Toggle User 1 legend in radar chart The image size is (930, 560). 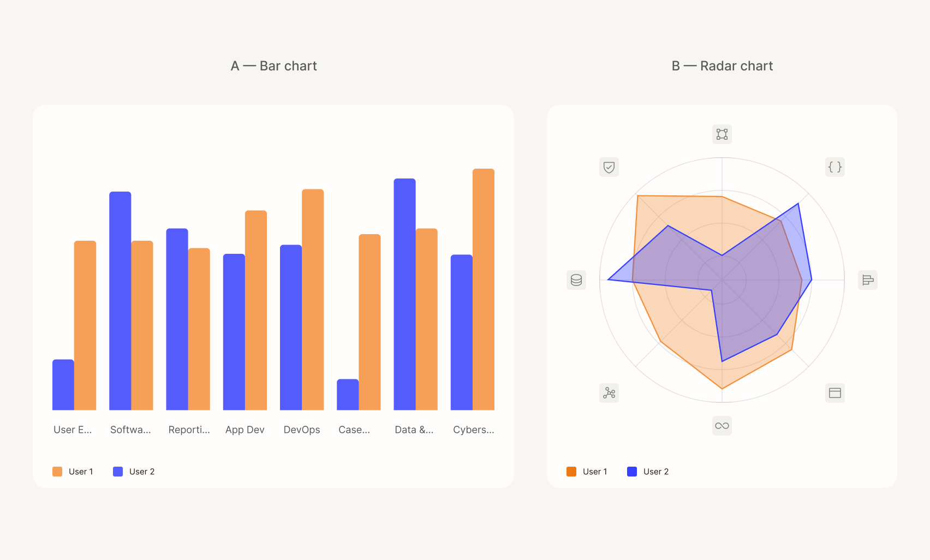(x=587, y=472)
